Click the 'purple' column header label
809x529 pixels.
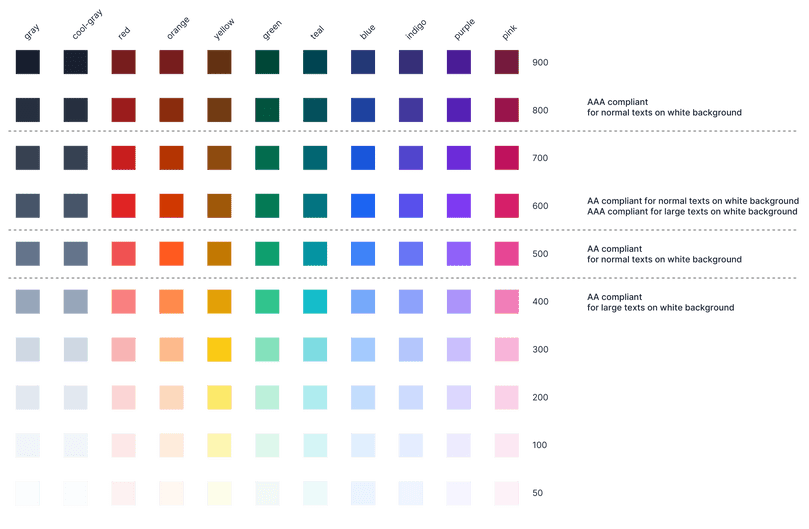464,29
